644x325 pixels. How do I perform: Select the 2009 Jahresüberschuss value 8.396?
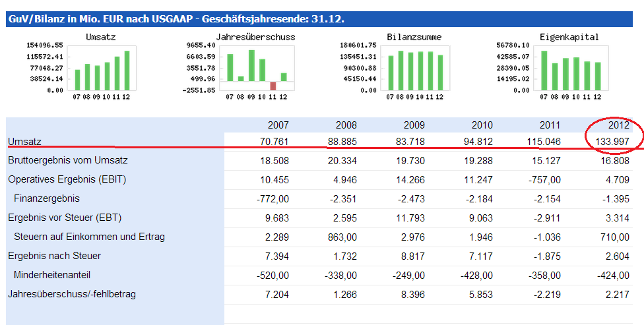click(410, 294)
